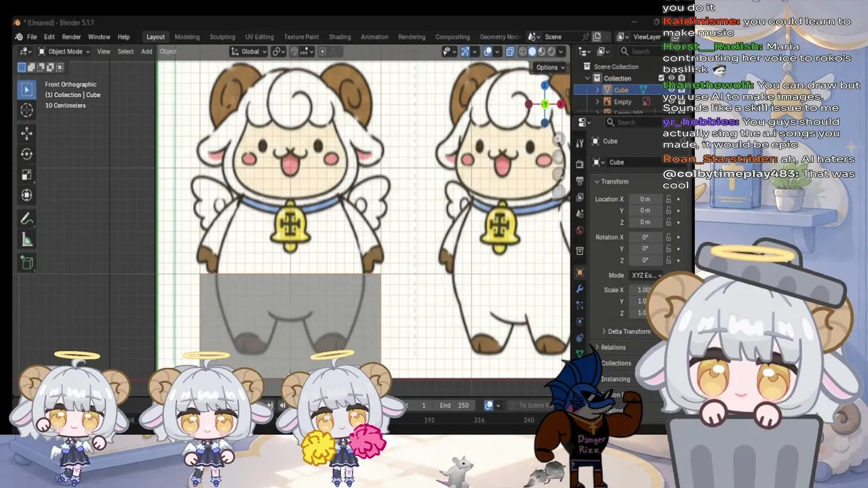Click the green Y axis gizmo dot
This screenshot has width=868, height=488.
click(x=545, y=104)
